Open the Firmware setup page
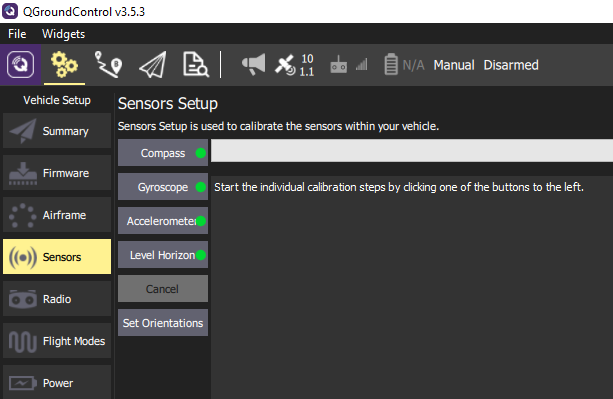 coord(57,173)
